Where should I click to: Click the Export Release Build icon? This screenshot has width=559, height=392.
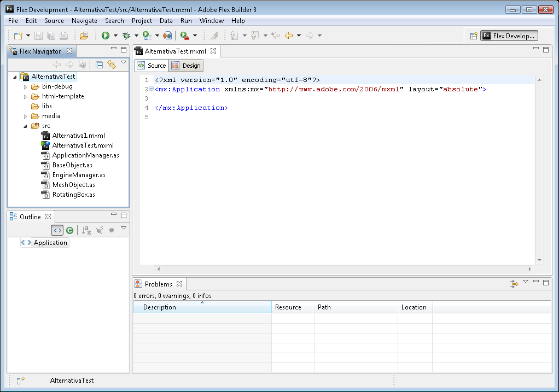coord(167,36)
